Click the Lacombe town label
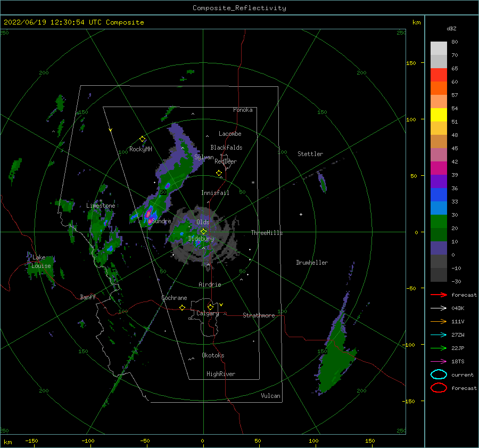This screenshot has width=479, height=448. point(230,134)
